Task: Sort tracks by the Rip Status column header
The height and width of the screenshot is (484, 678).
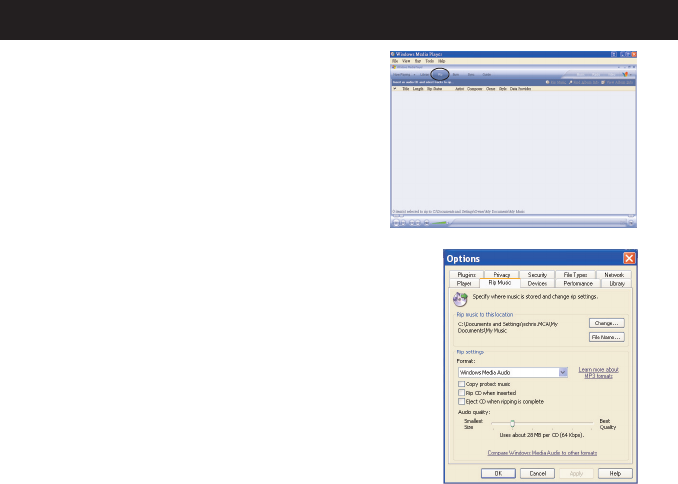Action: click(x=435, y=89)
